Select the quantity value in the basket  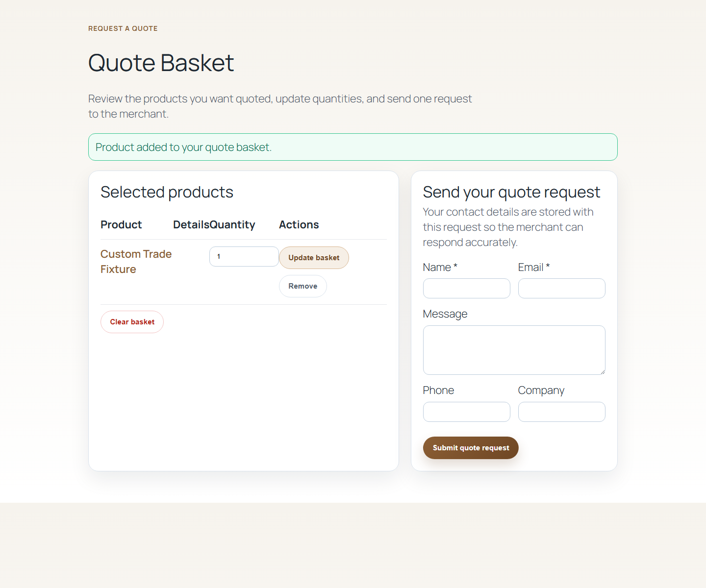(244, 256)
